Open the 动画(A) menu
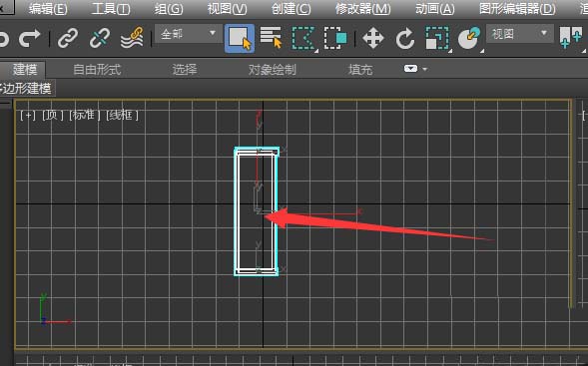588x366 pixels. [434, 8]
